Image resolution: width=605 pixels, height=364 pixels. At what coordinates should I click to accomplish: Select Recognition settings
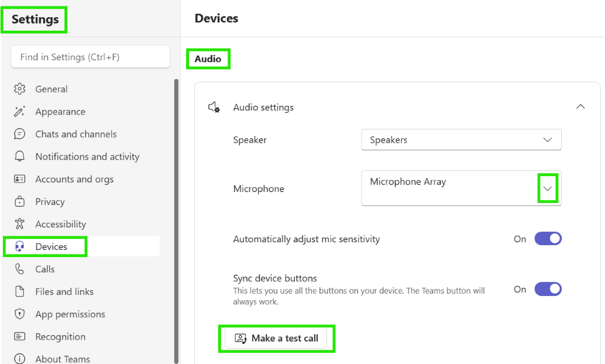(x=60, y=337)
